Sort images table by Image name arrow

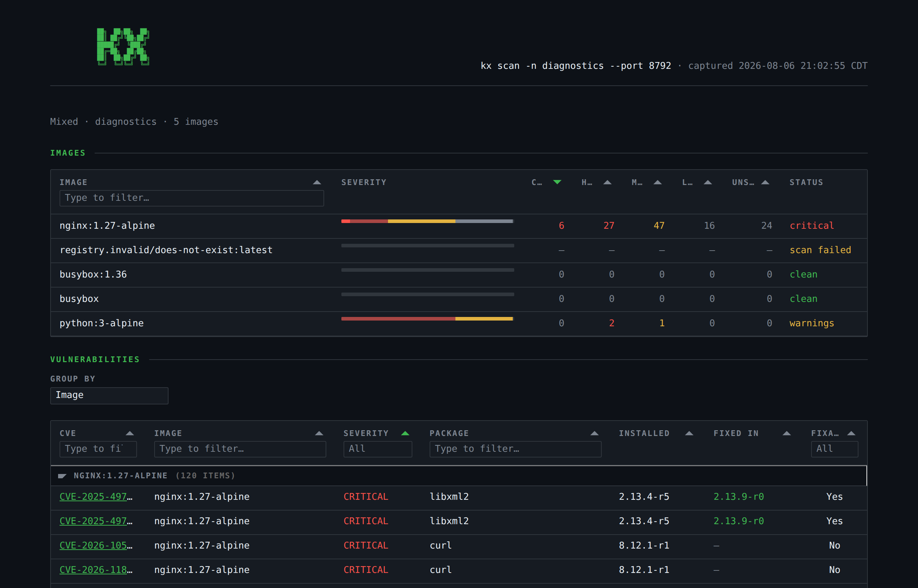point(317,182)
